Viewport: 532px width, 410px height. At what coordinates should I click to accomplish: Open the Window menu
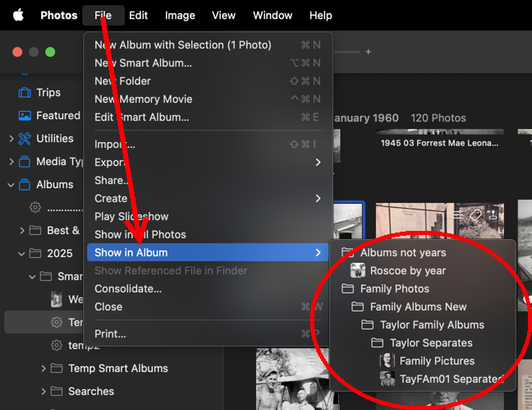click(x=273, y=16)
